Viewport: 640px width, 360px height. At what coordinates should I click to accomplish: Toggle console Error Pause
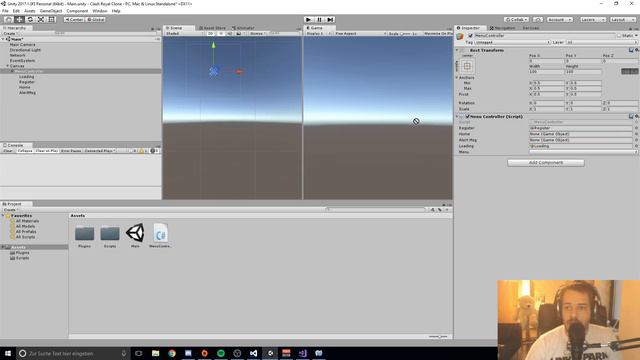click(71, 151)
